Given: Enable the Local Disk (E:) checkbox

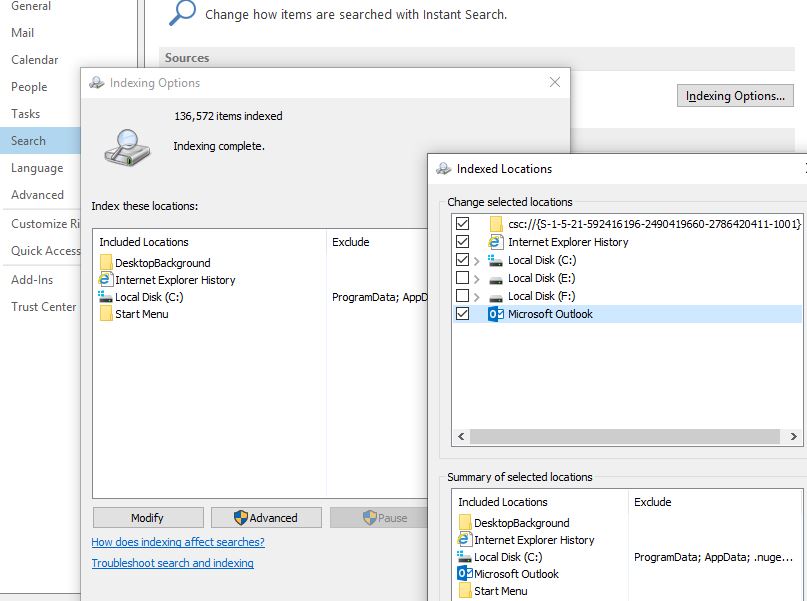Looking at the screenshot, I should click(461, 278).
